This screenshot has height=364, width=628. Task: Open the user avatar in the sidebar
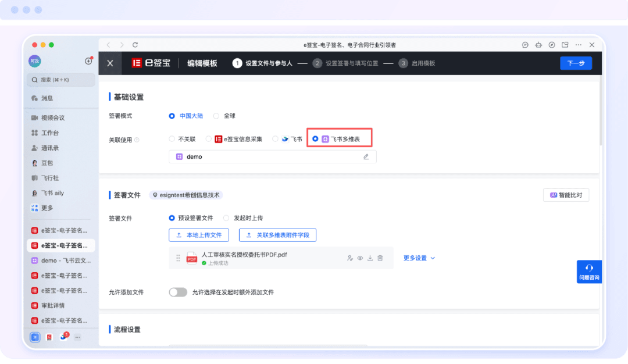tap(35, 61)
